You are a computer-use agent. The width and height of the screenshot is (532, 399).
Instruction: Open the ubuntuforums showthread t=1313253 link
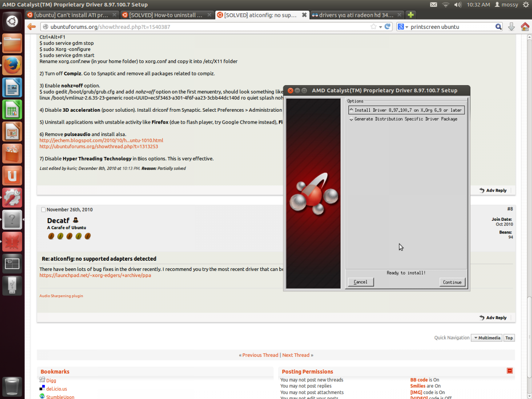tap(99, 146)
